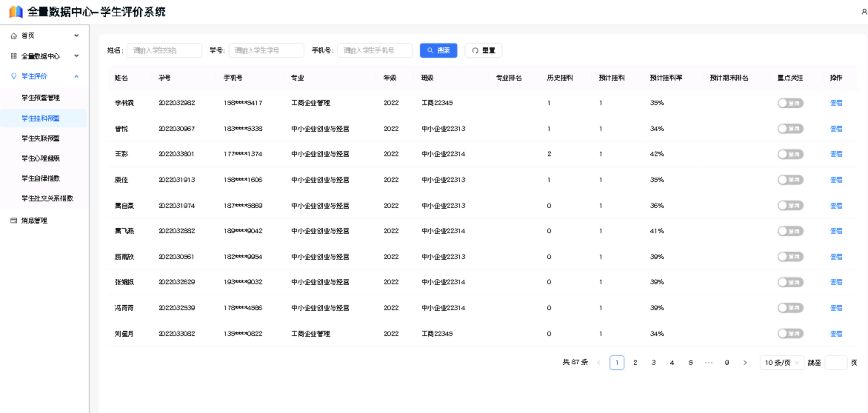Image resolution: width=868 pixels, height=413 pixels.
Task: Click the blue 搜索 search button
Action: (x=438, y=50)
